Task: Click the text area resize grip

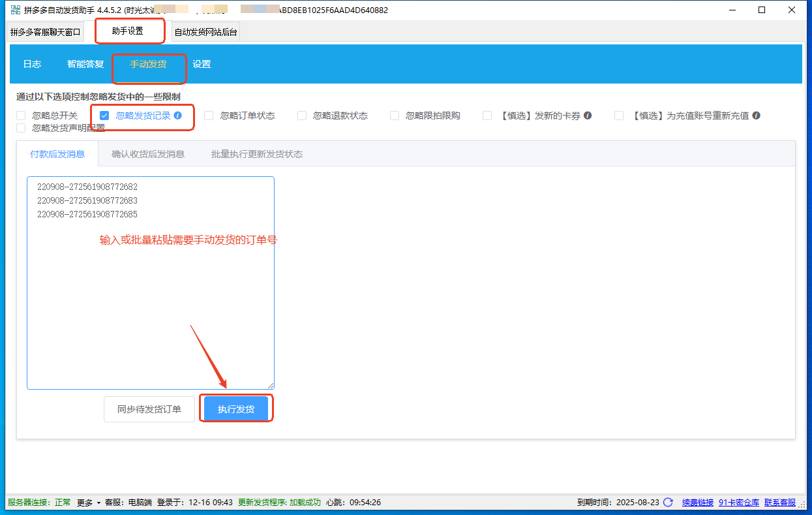Action: (x=271, y=386)
